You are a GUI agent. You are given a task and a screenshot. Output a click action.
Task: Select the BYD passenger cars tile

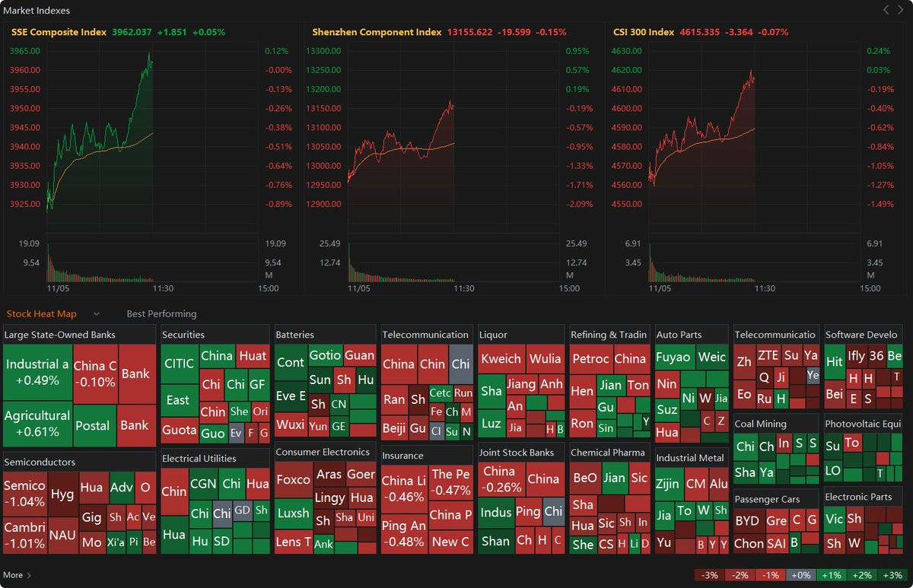click(748, 520)
